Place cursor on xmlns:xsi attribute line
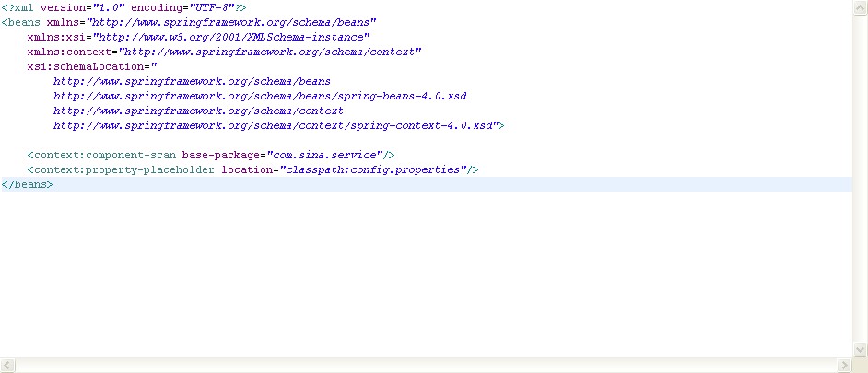The image size is (868, 373). pos(198,38)
